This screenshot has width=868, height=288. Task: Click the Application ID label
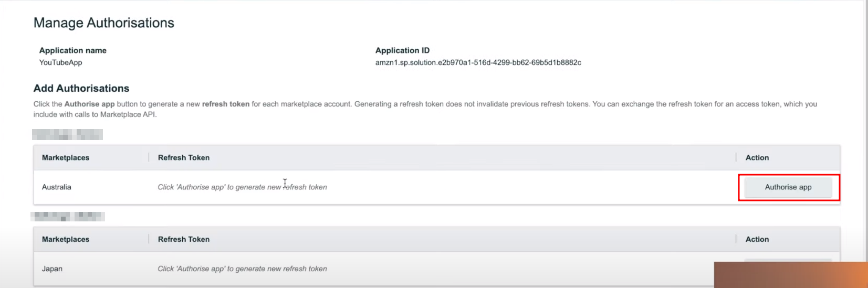pyautogui.click(x=402, y=50)
